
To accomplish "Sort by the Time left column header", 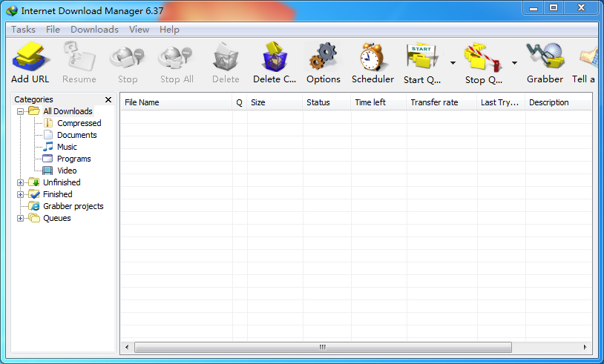I will (x=378, y=102).
